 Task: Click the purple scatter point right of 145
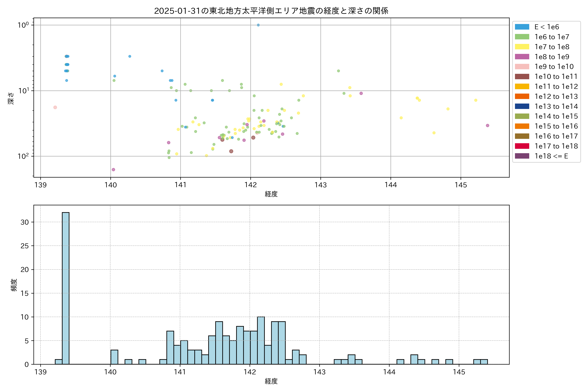coord(488,125)
